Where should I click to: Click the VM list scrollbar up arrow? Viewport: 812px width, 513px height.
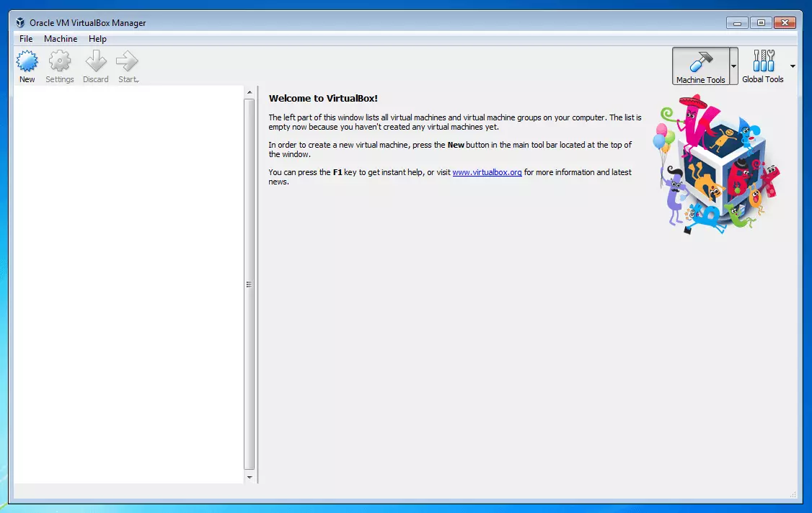(x=250, y=93)
